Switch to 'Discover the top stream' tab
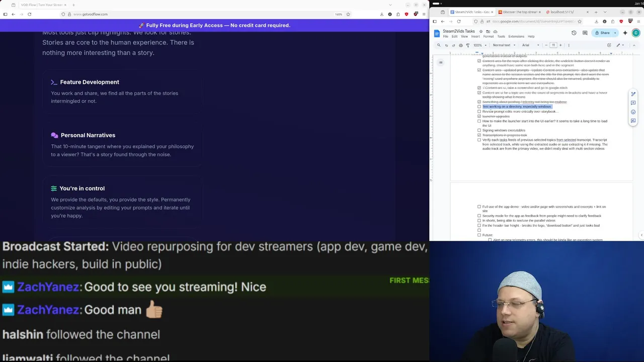 (519, 12)
